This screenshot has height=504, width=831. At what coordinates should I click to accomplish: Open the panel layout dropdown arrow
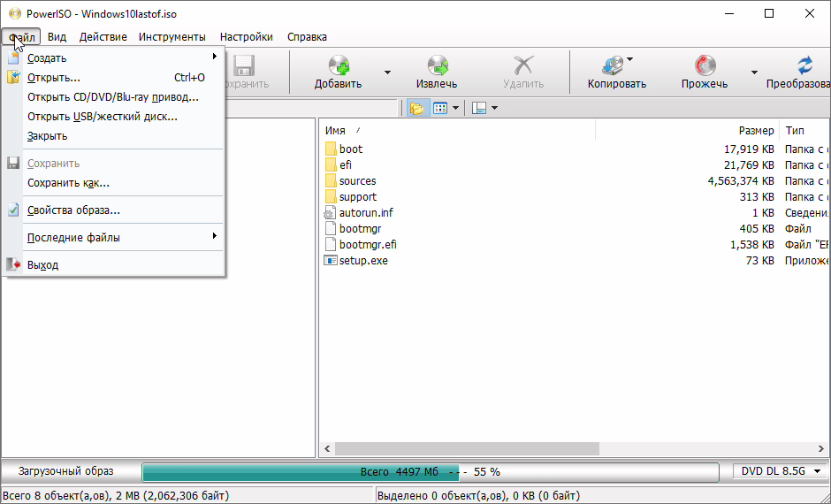(494, 108)
